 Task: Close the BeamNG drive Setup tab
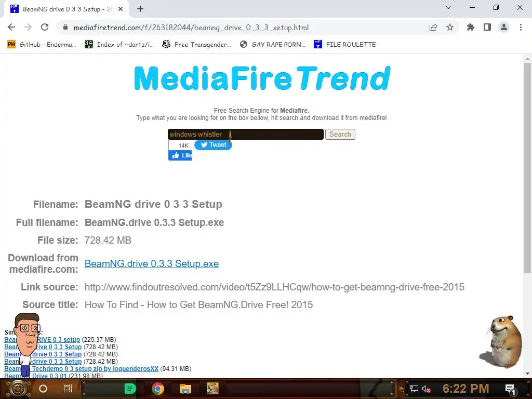(x=121, y=9)
